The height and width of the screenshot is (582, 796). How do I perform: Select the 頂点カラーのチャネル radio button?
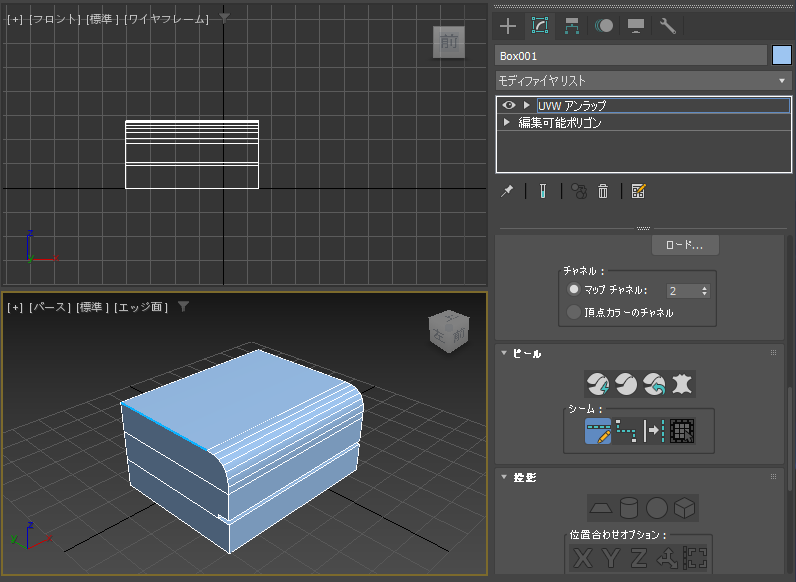point(574,312)
